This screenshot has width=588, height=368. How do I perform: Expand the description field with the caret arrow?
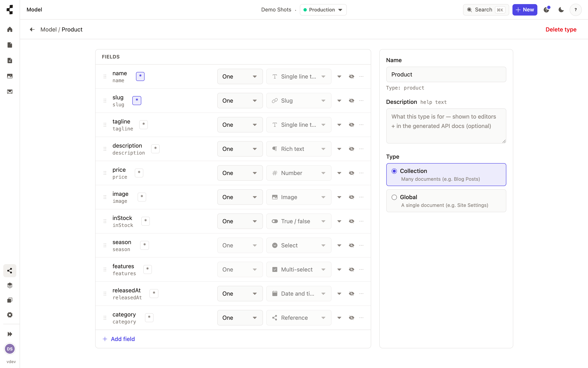pyautogui.click(x=339, y=149)
